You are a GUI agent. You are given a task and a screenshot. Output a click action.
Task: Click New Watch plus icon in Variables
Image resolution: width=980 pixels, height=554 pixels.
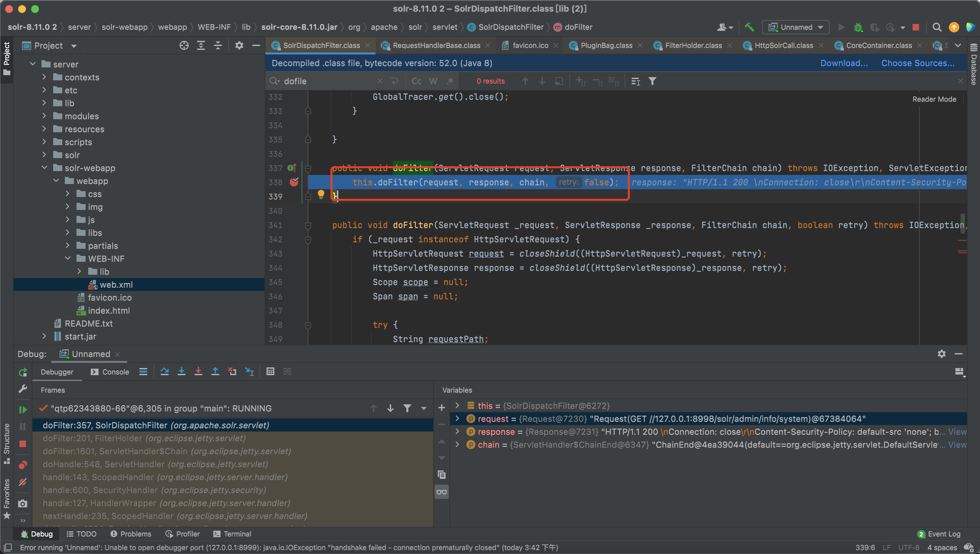tap(441, 408)
